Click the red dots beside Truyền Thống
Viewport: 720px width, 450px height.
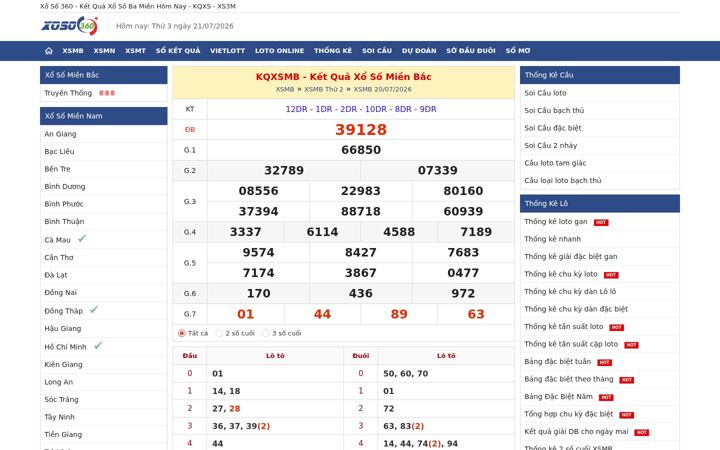(x=107, y=93)
